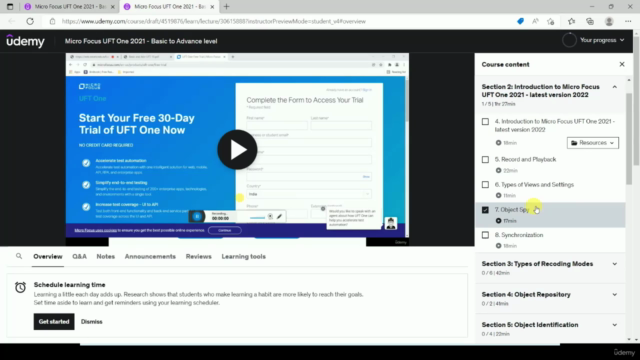Click the course title in header
The image size is (640, 360).
141,41
